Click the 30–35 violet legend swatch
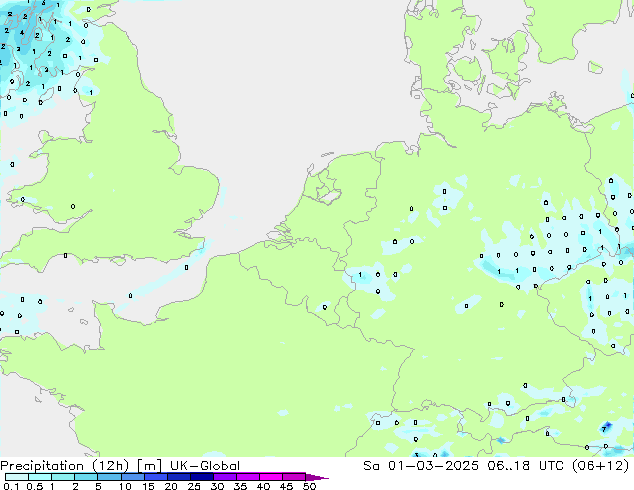The image size is (634, 490). (224, 477)
